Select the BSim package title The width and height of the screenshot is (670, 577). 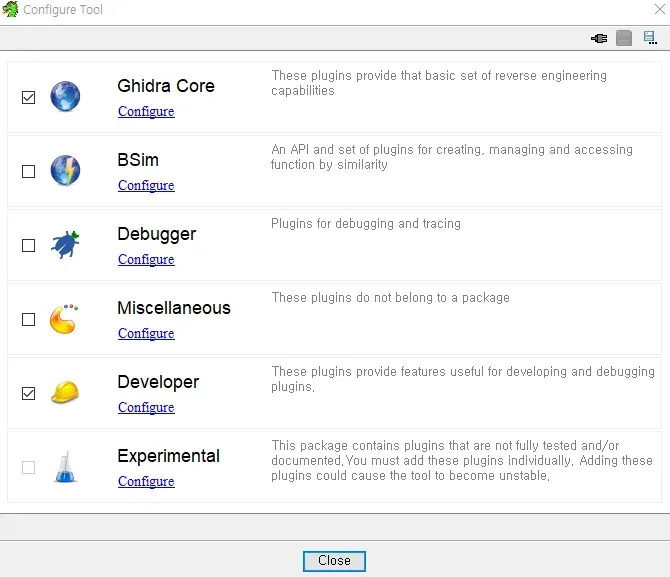coord(138,160)
